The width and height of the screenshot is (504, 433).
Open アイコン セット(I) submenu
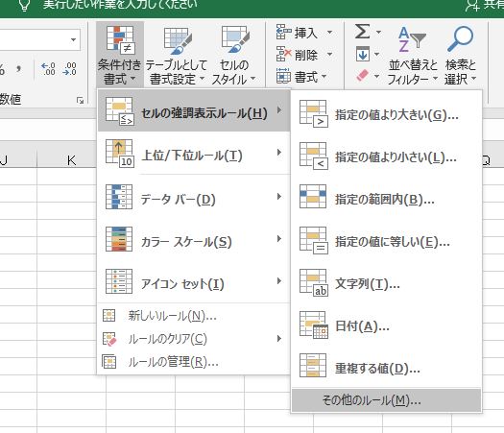tap(194, 281)
